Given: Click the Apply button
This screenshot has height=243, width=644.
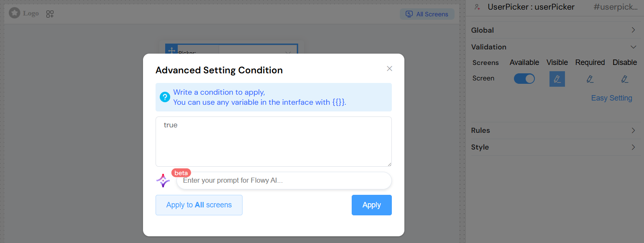Looking at the screenshot, I should point(371,205).
